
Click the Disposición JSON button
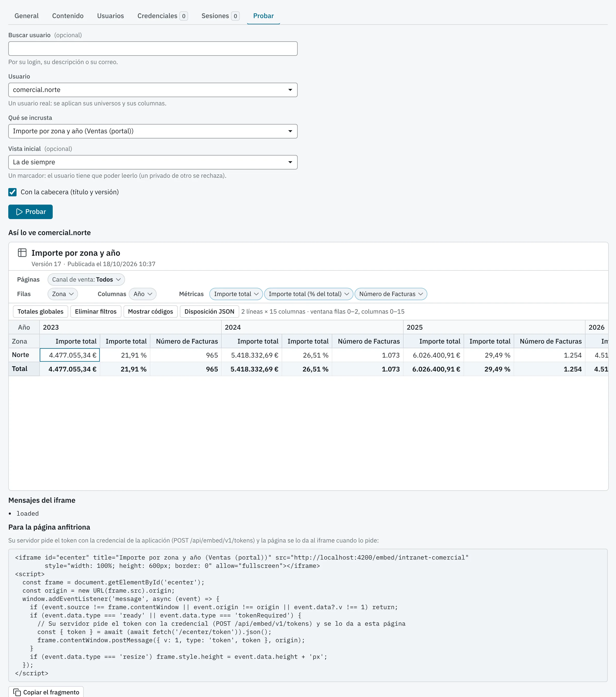tap(210, 312)
